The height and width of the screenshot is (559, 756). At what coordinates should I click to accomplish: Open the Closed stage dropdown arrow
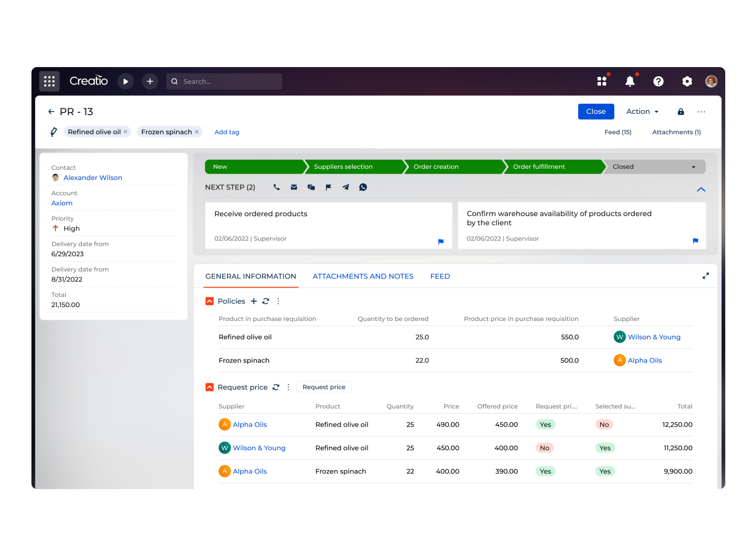click(693, 167)
